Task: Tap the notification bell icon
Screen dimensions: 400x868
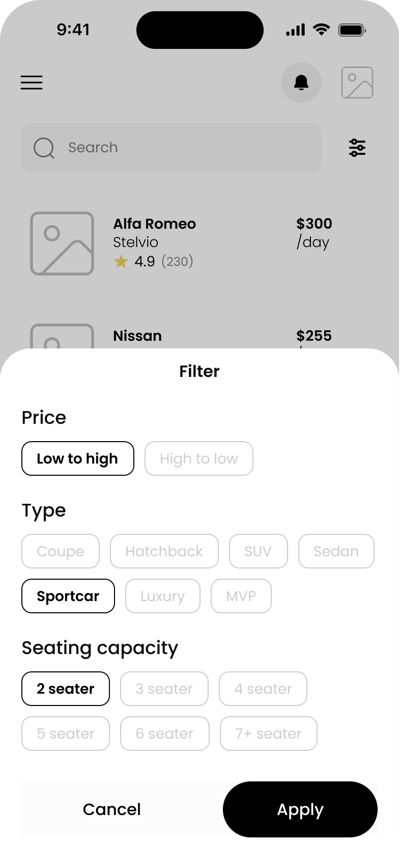Action: (301, 83)
